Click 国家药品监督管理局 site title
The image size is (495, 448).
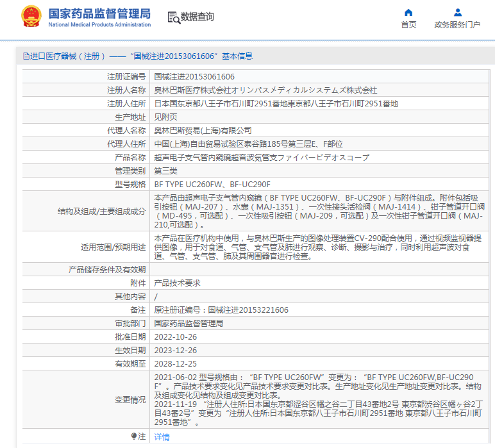[99, 13]
